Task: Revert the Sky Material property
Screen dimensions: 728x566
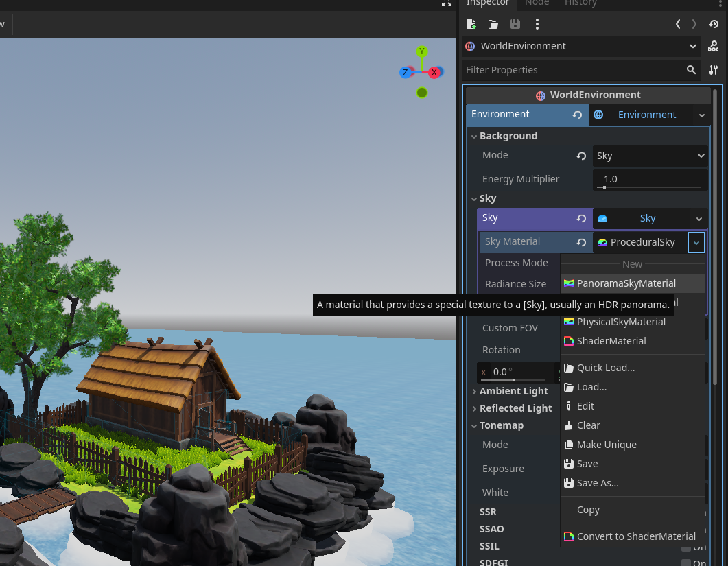Action: [x=581, y=242]
